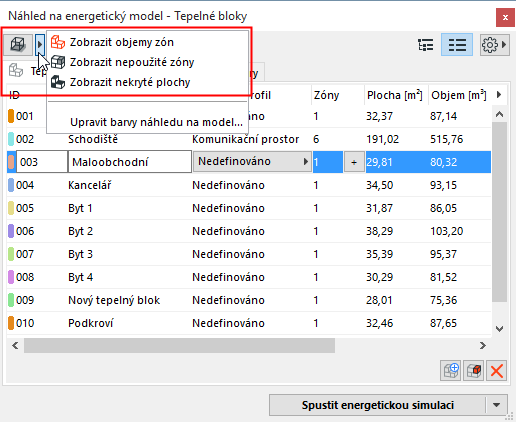Click volume value 87,14
This screenshot has height=422, width=516.
point(443,116)
